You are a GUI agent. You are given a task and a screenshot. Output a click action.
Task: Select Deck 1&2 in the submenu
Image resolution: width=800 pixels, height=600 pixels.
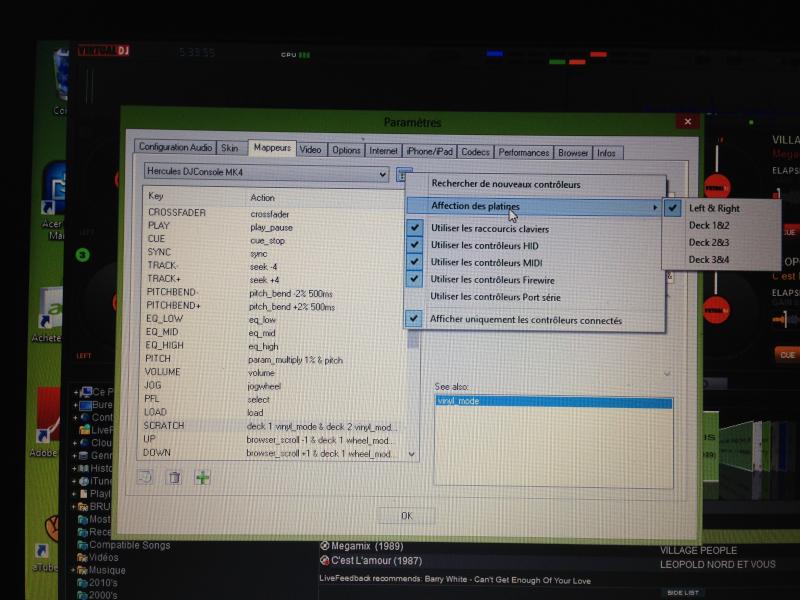(708, 225)
